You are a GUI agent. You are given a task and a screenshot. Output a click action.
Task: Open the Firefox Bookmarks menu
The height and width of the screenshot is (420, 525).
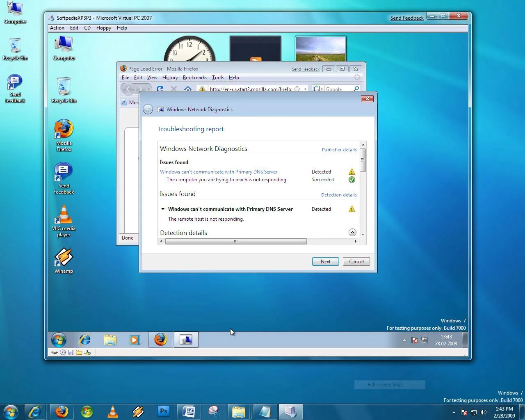[x=195, y=78]
